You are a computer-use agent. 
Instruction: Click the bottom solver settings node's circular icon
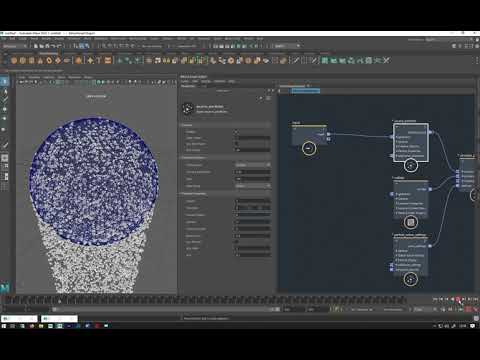click(410, 279)
